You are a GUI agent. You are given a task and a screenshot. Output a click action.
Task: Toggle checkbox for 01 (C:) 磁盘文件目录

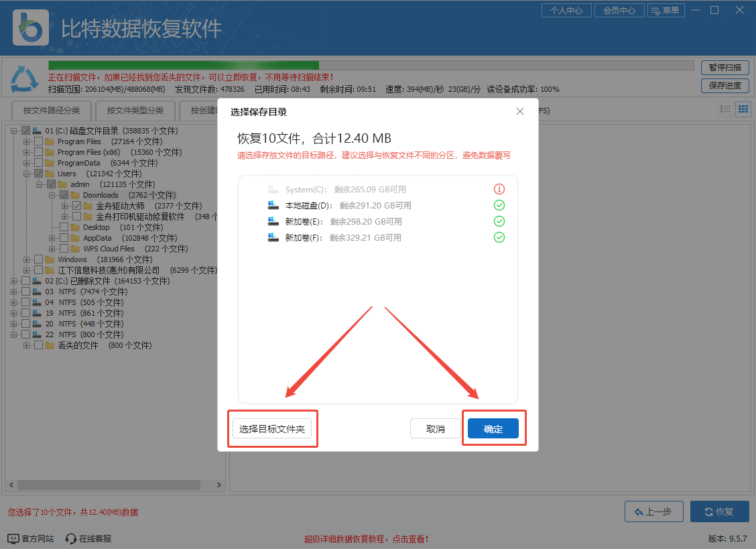pos(26,130)
